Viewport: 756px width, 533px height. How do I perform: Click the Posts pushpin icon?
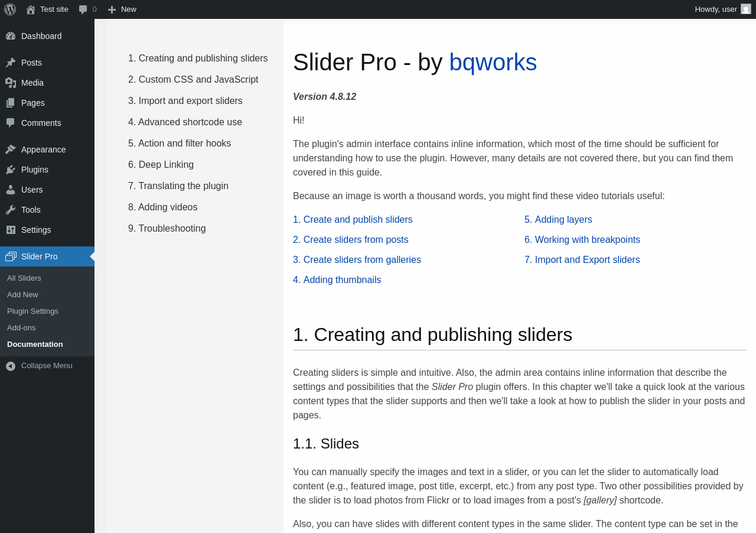click(11, 63)
